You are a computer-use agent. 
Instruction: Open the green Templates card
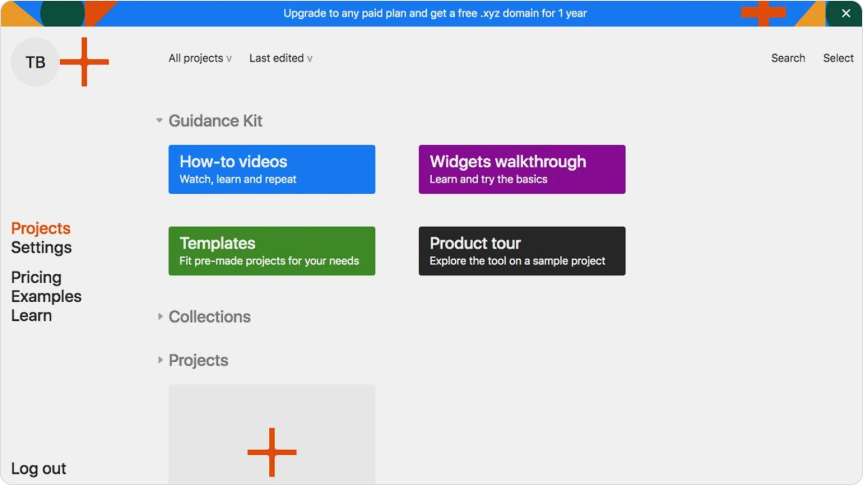[x=272, y=251]
